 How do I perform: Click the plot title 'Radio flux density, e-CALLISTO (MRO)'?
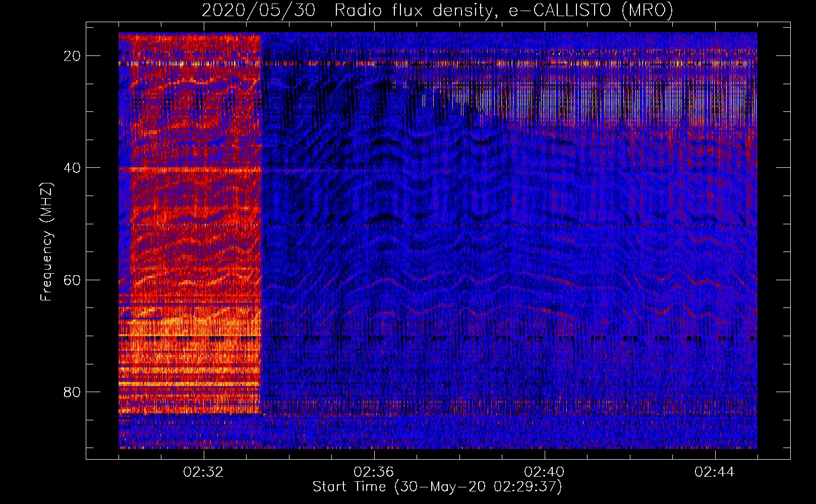tap(503, 10)
